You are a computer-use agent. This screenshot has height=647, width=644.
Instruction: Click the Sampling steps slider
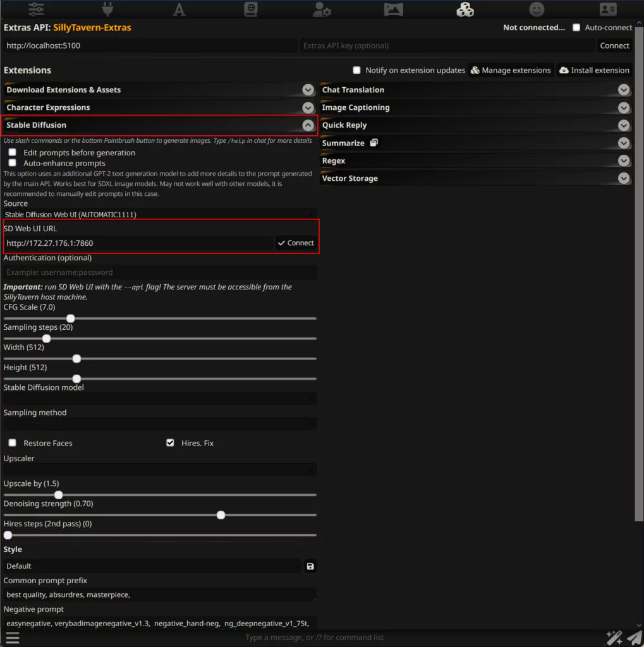point(159,339)
